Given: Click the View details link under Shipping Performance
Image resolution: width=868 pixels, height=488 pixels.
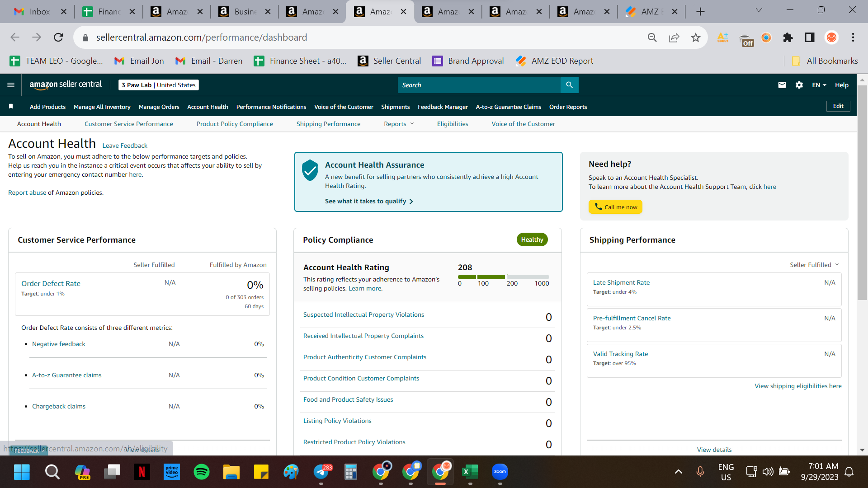Looking at the screenshot, I should (714, 450).
